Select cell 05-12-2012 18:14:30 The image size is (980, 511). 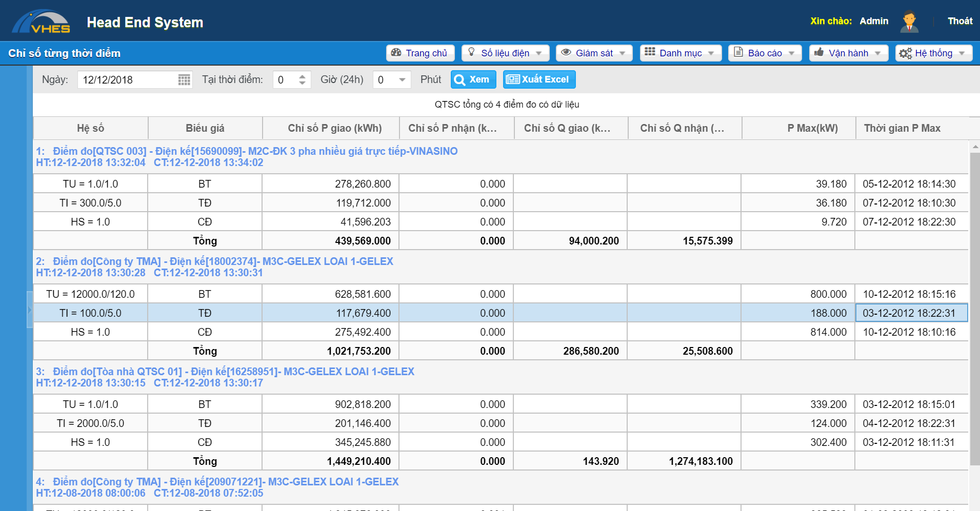click(x=911, y=184)
